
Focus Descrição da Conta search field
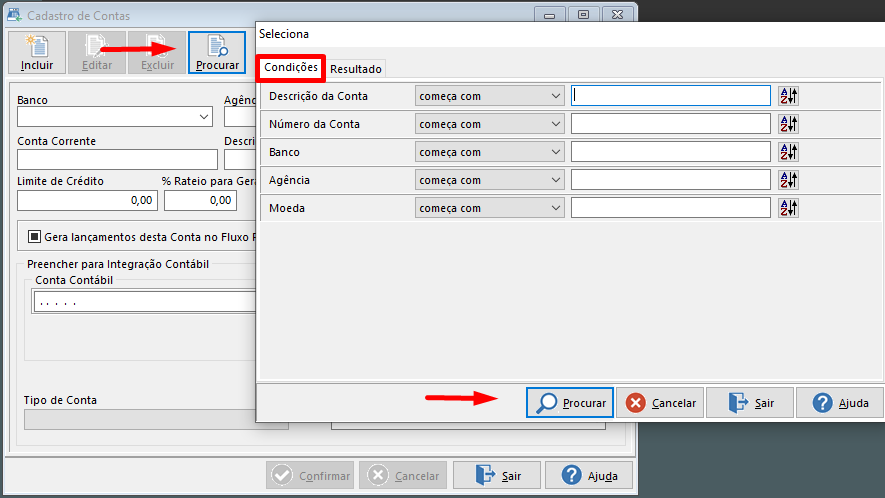(x=671, y=96)
